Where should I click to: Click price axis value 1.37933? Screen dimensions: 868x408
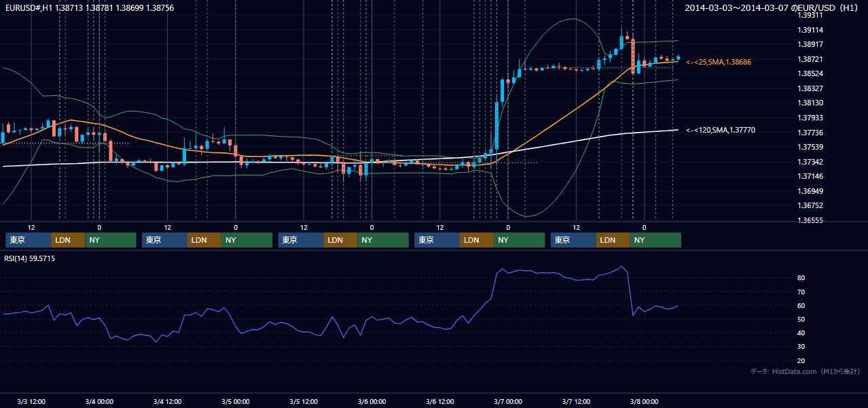pos(810,118)
